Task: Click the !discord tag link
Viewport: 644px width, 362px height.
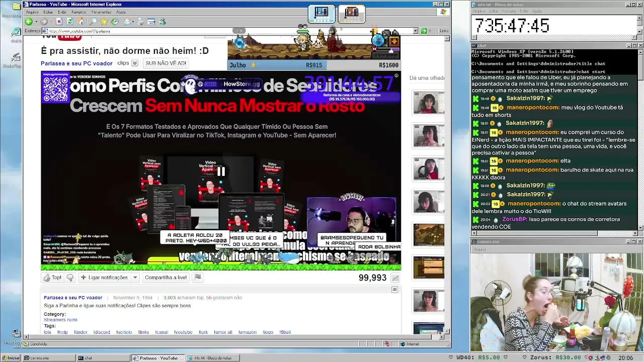Action: tap(102, 332)
